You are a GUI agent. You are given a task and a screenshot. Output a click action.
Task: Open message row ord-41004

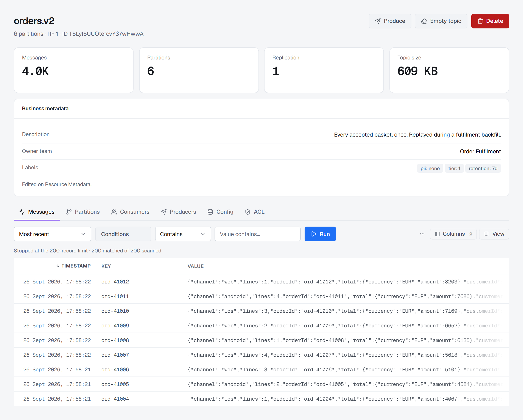point(261,399)
